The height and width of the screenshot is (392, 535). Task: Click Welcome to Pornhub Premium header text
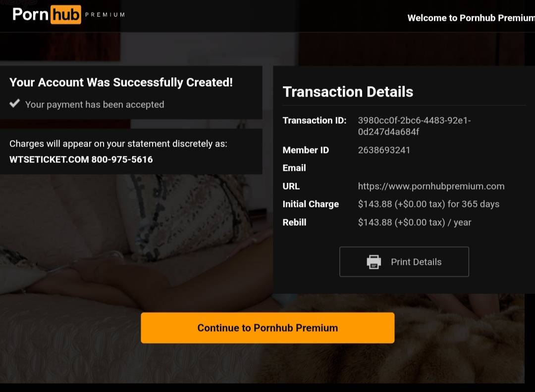[x=471, y=18]
